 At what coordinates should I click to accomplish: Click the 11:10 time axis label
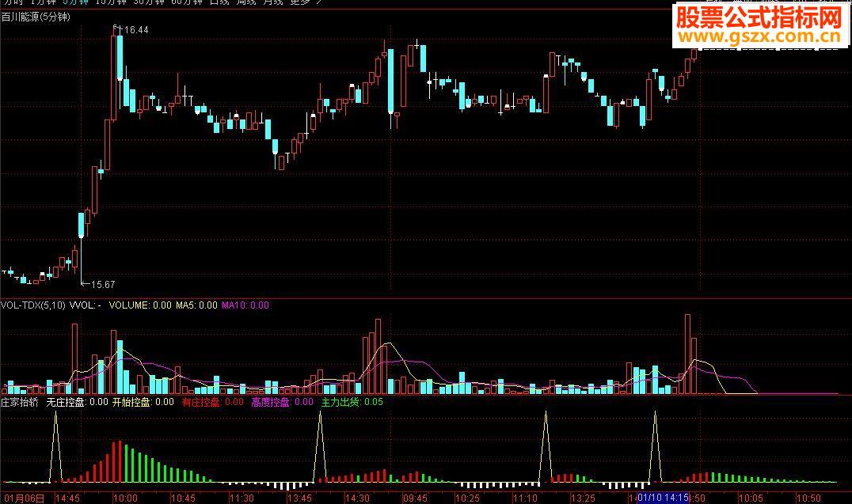point(526,498)
